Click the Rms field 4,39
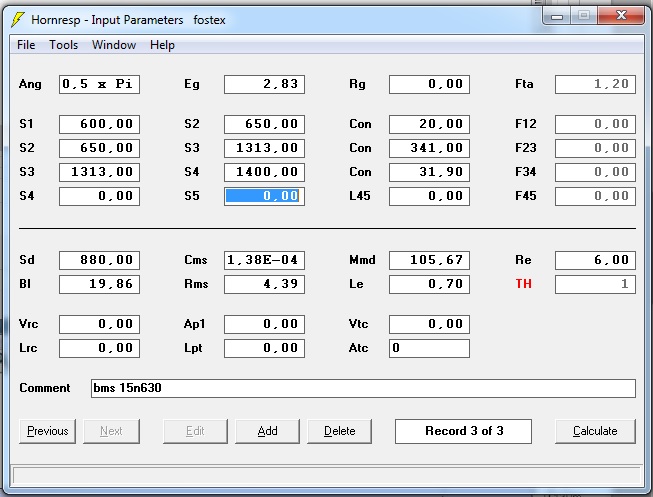Screen dimensions: 653x497 click(x=264, y=285)
